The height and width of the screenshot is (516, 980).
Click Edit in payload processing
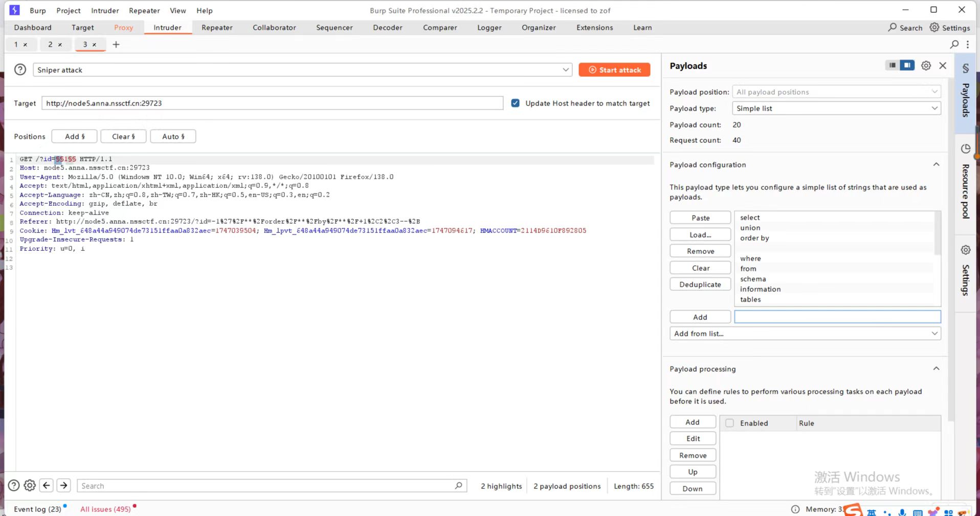pyautogui.click(x=693, y=438)
